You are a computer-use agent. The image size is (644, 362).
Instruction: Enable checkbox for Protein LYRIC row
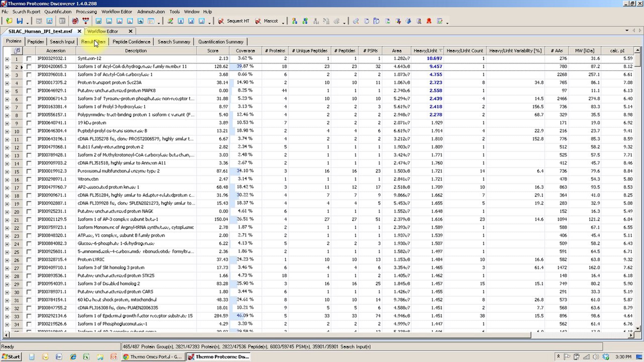(29, 260)
